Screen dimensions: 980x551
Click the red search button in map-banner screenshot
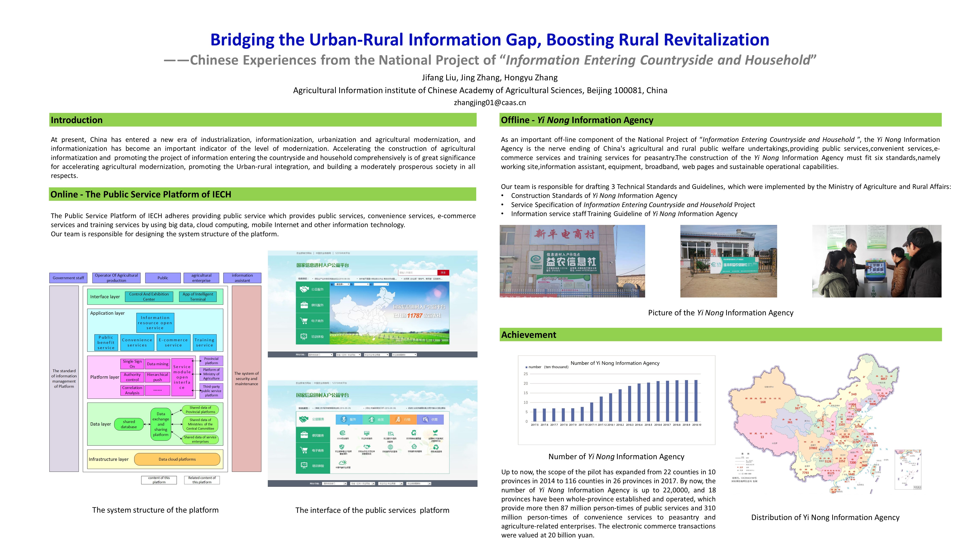[444, 273]
